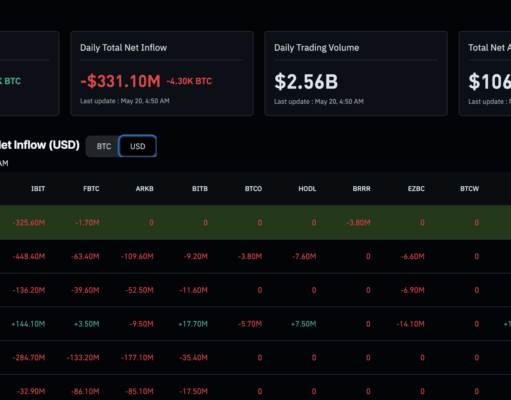511x400 pixels.
Task: Select the -109.60M ARKB cell
Action: [x=137, y=256]
